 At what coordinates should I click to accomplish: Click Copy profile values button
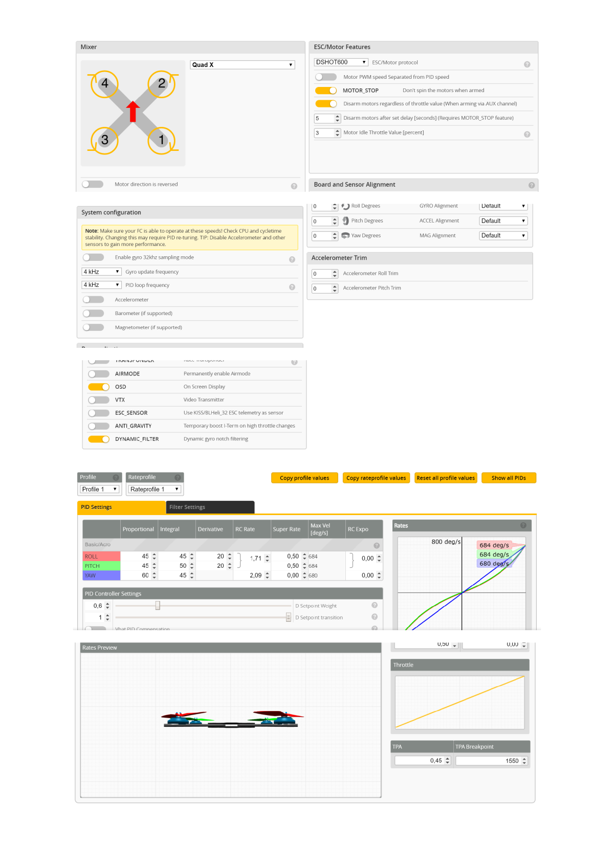(x=304, y=478)
